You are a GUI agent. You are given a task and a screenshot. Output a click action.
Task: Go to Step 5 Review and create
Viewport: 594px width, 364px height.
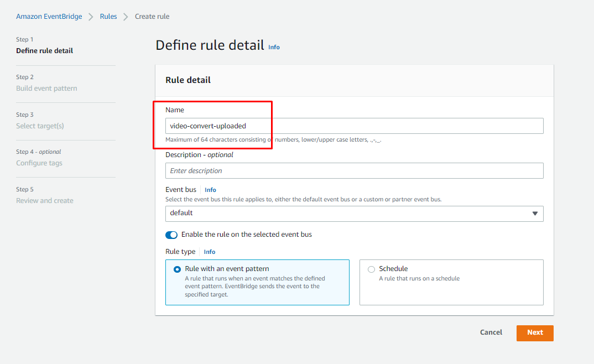tap(45, 201)
